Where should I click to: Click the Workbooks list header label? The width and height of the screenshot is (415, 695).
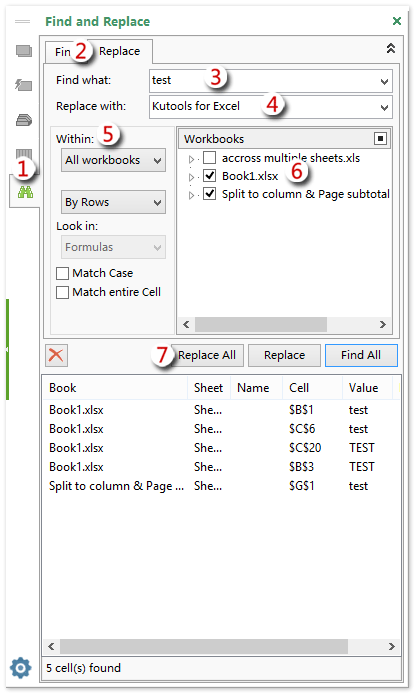tap(214, 139)
